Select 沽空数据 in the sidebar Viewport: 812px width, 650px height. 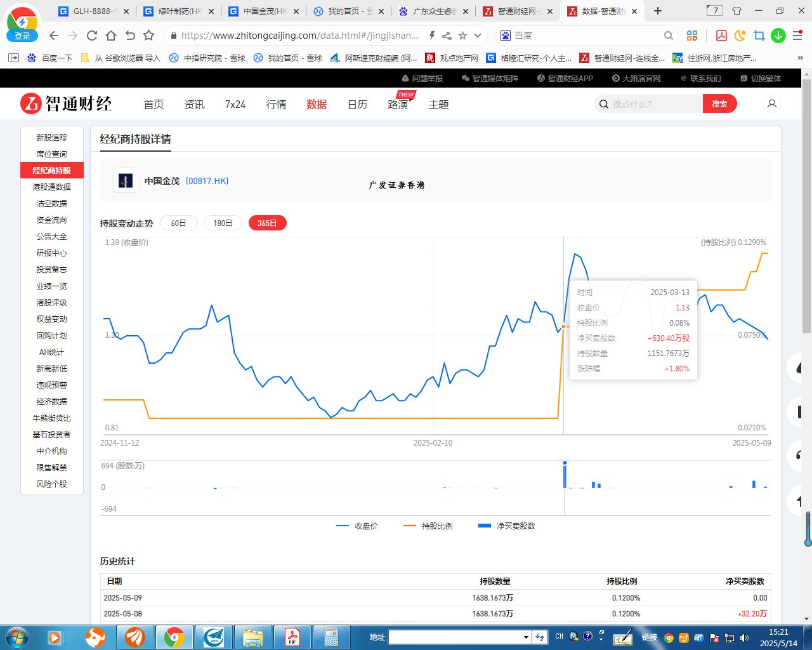coord(52,203)
